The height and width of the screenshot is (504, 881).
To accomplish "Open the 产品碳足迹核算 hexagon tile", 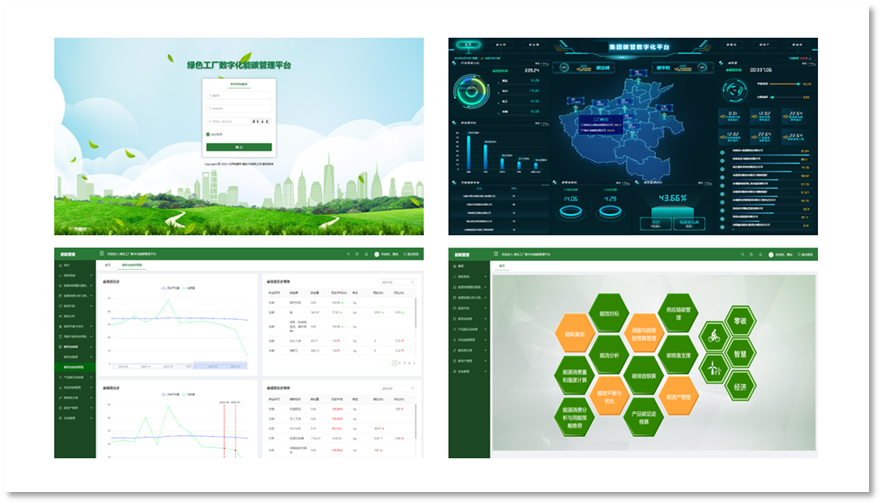I will [644, 417].
